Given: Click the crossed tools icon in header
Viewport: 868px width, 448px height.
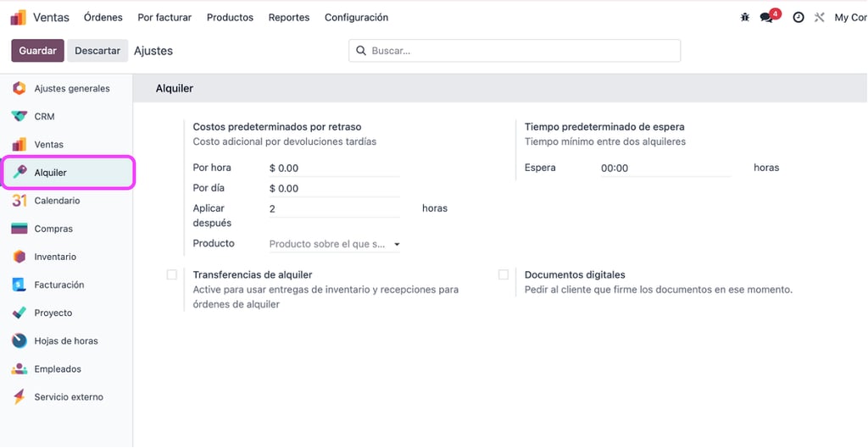Looking at the screenshot, I should coord(820,18).
